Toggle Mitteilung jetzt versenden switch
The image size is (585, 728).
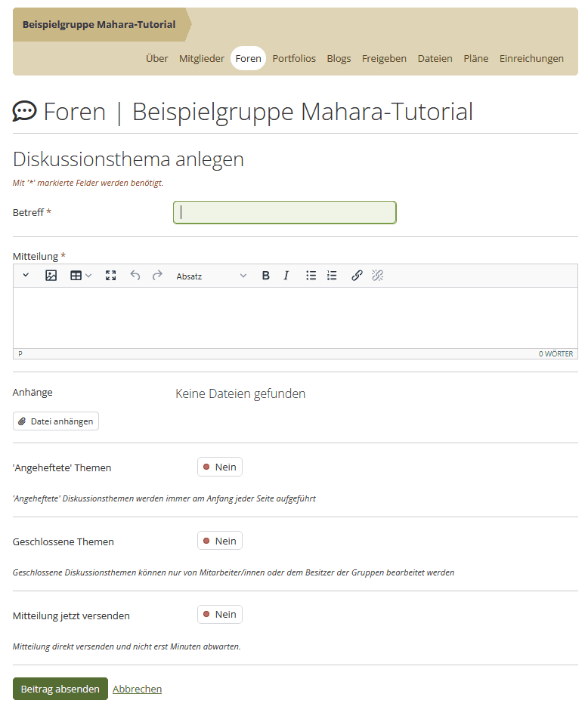pos(220,614)
